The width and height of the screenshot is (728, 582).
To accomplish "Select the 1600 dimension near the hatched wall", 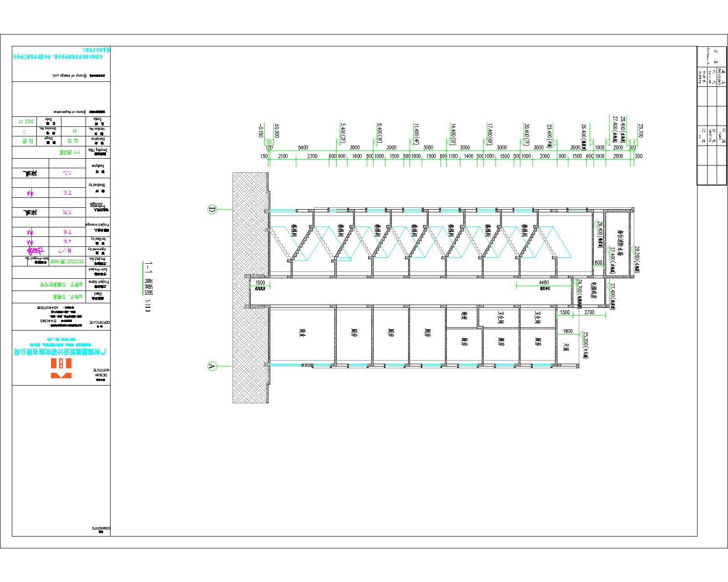I will 260,282.
